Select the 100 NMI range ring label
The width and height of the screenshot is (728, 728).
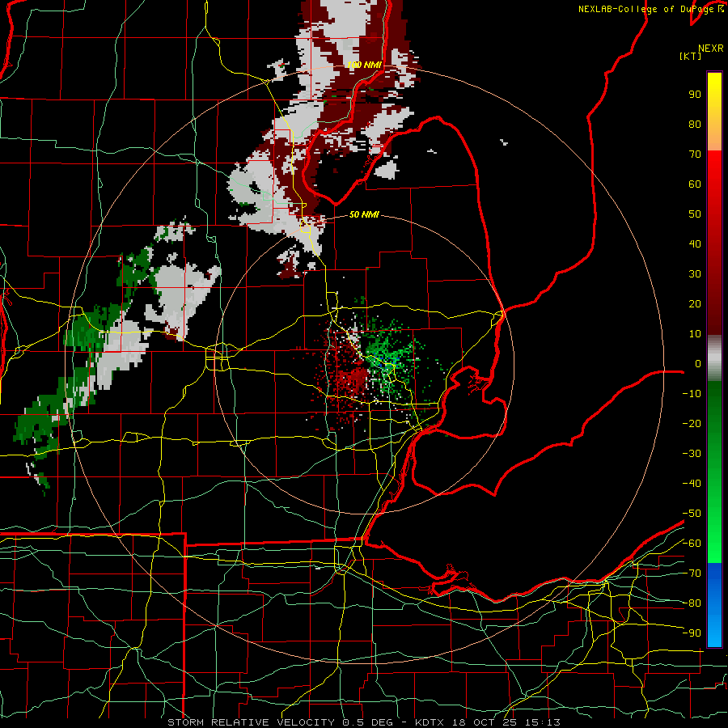[365, 65]
